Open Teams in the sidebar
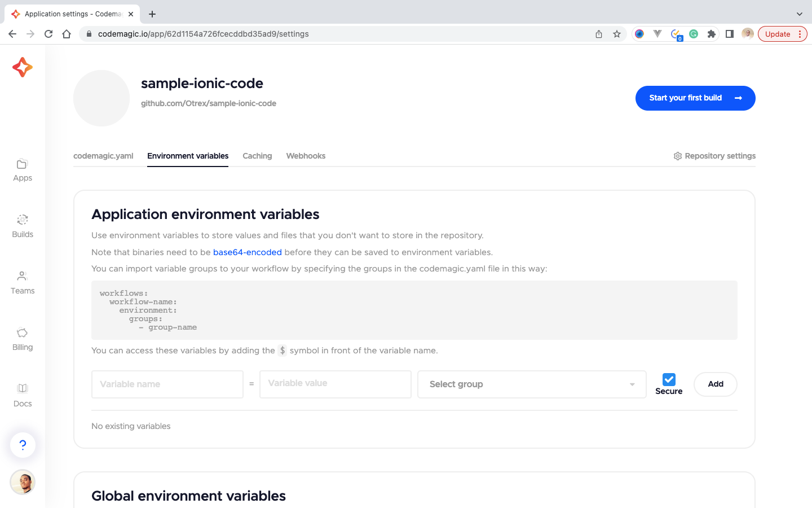The width and height of the screenshot is (812, 508). pyautogui.click(x=23, y=283)
